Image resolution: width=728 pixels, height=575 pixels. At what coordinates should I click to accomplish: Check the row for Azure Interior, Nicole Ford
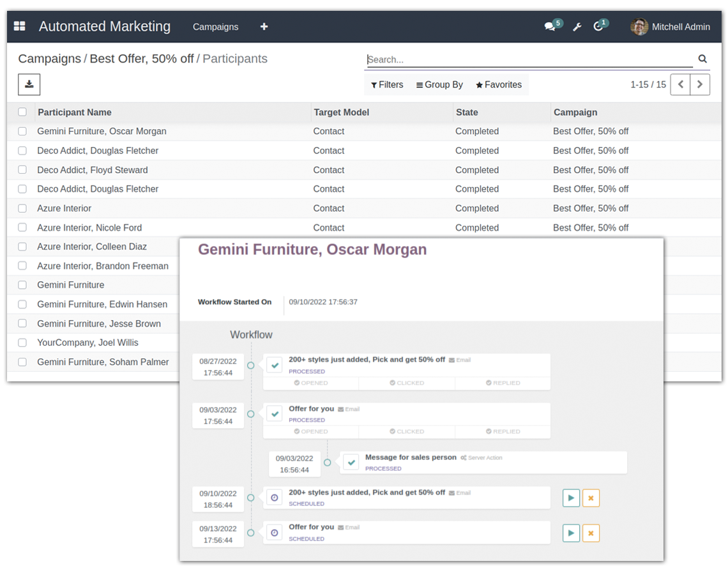point(22,227)
